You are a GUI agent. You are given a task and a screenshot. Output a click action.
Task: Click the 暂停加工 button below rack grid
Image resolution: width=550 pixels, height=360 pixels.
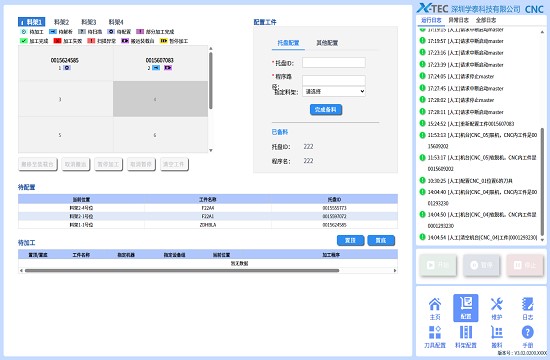pos(108,164)
